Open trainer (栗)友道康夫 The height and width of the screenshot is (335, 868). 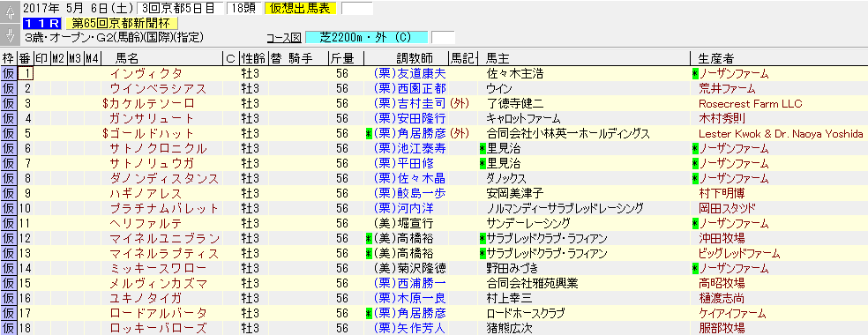tap(409, 73)
